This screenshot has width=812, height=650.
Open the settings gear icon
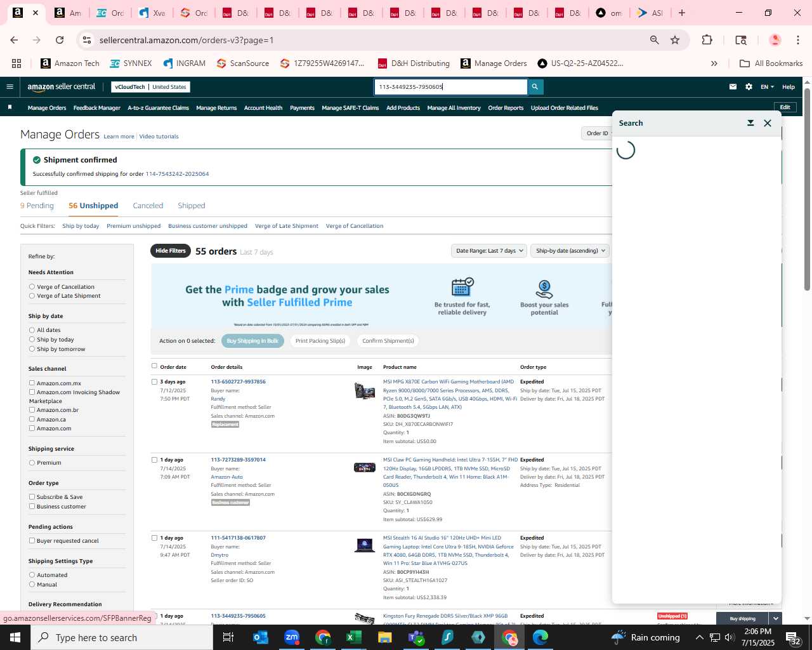click(x=749, y=87)
